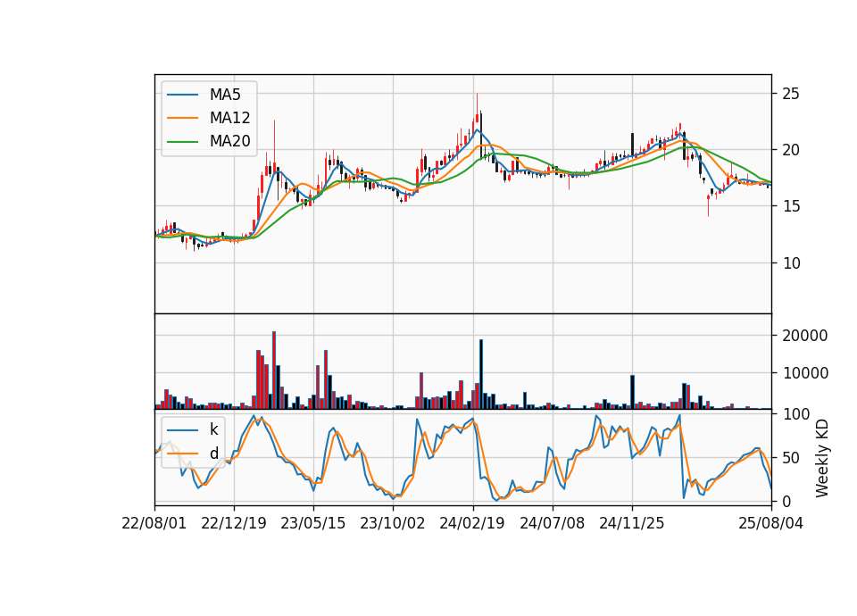Click the d legend label in KD panel

(x=214, y=454)
